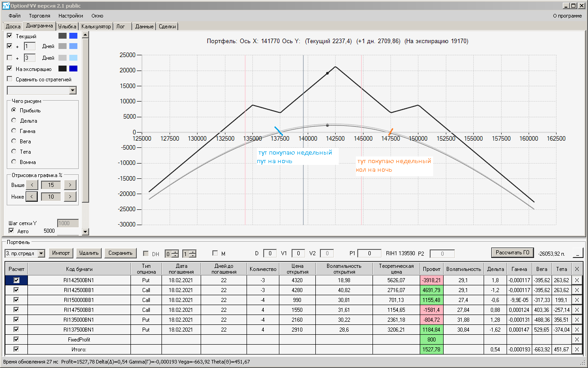Open the О программе menu item
The width and height of the screenshot is (588, 368).
[567, 16]
